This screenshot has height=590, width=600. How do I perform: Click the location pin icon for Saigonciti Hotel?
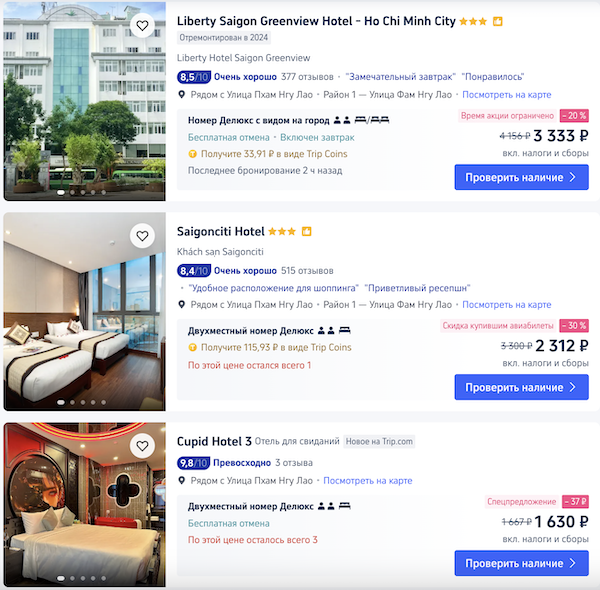coord(182,305)
